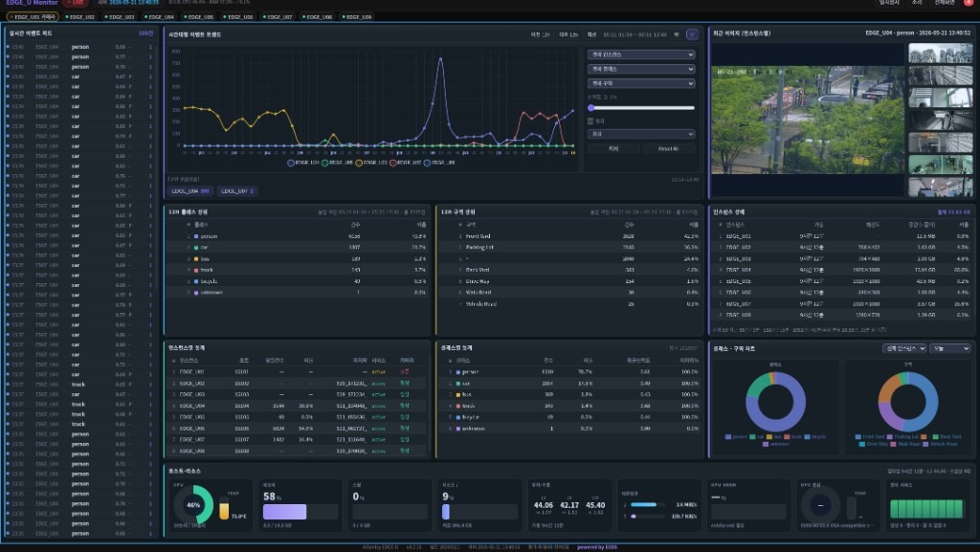Click the Parking Lot row in the zone table
This screenshot has width=980, height=552.
pyautogui.click(x=568, y=247)
